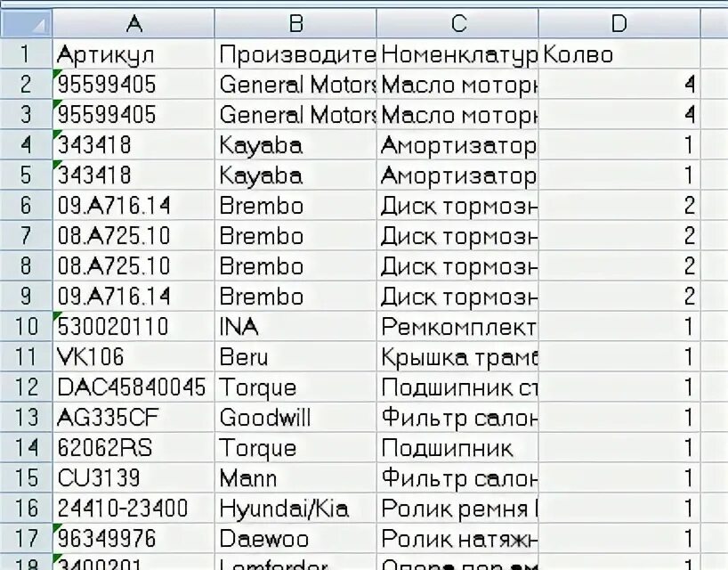Select quantity 2 in row 9
This screenshot has height=570, width=728.
tap(619, 296)
